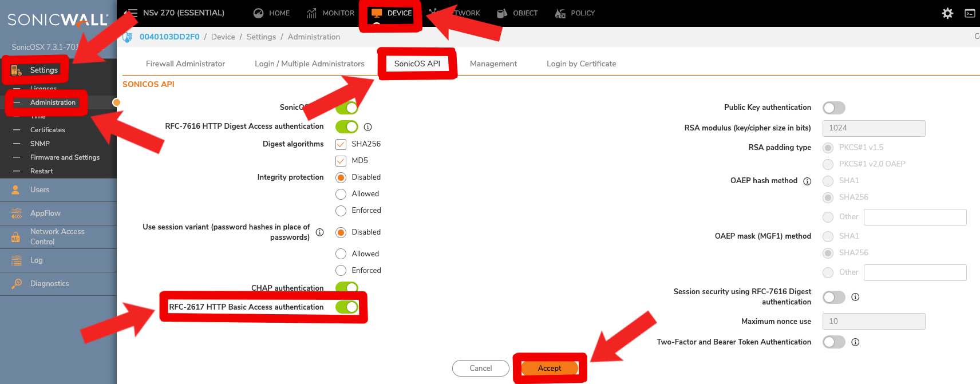Screen dimensions: 980x384
Task: Click info icon beside RFC-7616 Digest toggle
Action: click(x=368, y=127)
